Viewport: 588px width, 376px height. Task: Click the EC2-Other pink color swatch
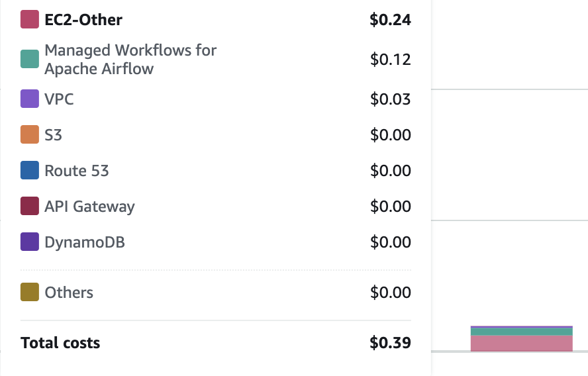pos(30,20)
